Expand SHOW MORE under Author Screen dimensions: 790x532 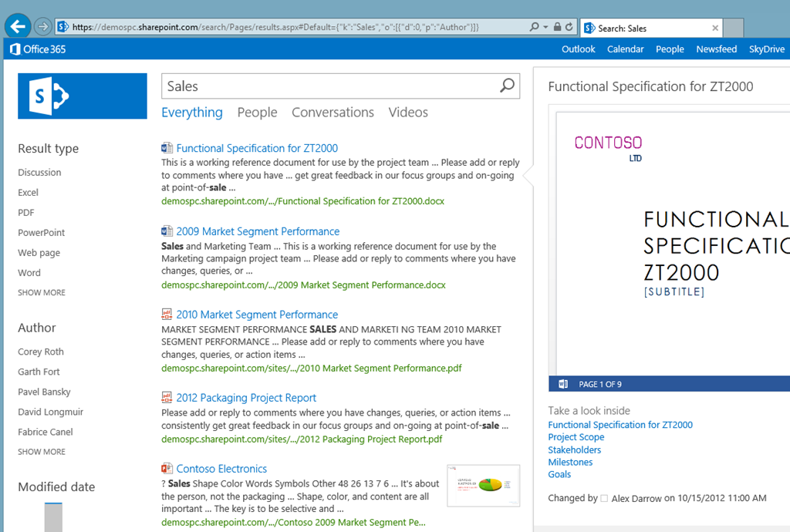(42, 452)
